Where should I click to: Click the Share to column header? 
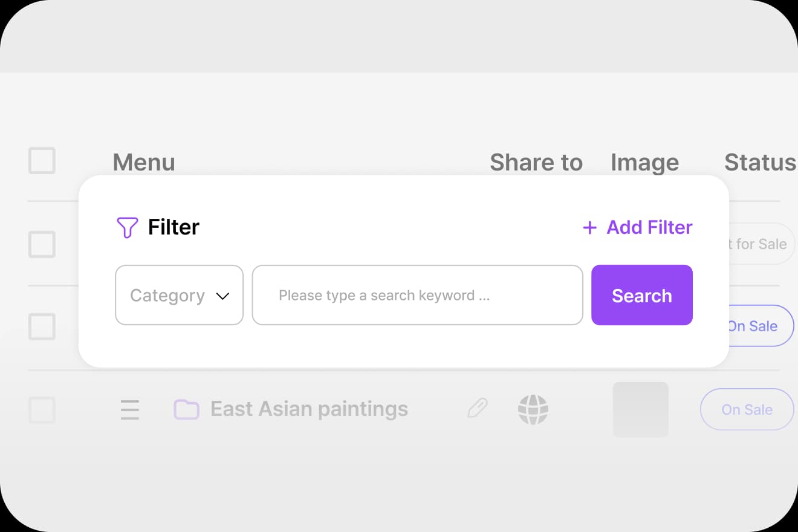click(x=536, y=162)
